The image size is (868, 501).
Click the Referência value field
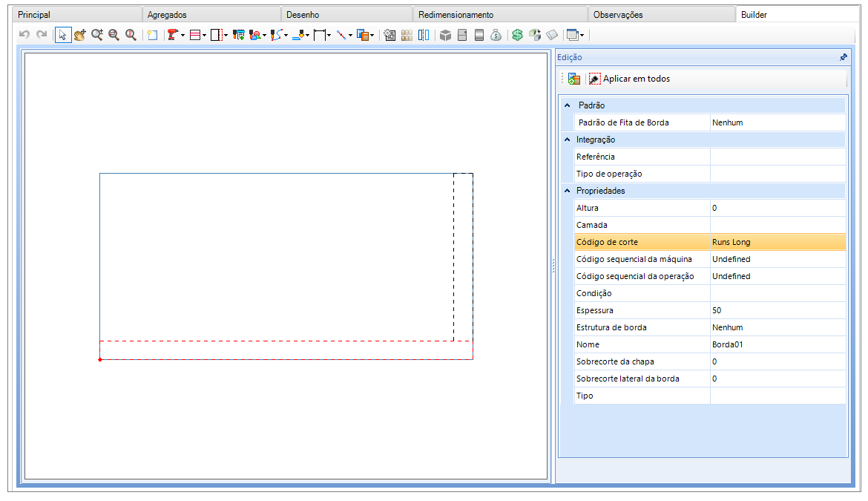(777, 157)
